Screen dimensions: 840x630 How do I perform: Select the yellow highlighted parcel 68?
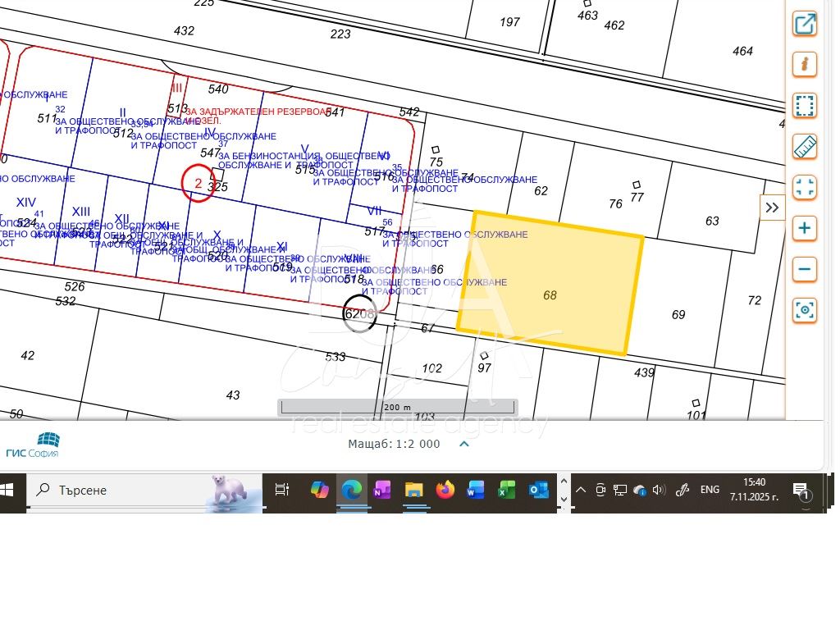(550, 283)
